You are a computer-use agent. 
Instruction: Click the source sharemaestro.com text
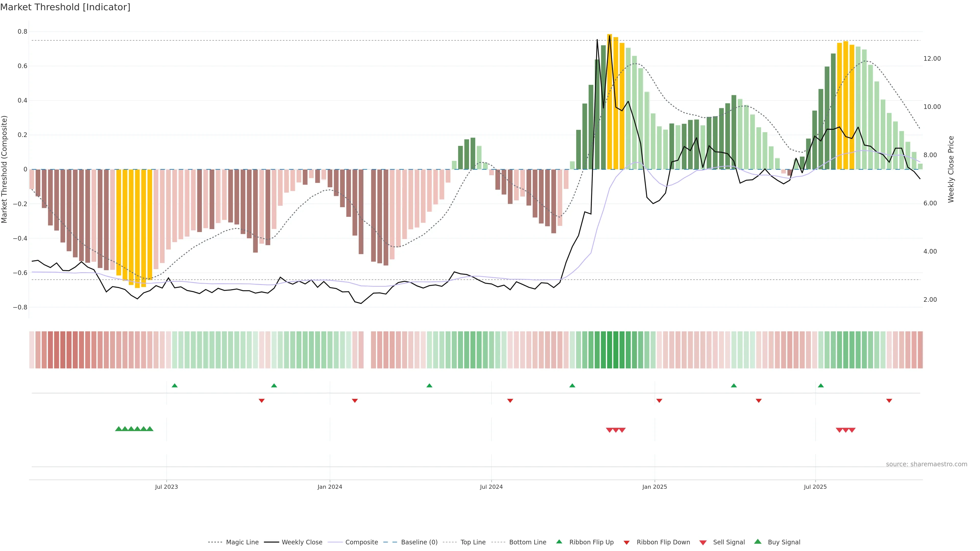926,464
